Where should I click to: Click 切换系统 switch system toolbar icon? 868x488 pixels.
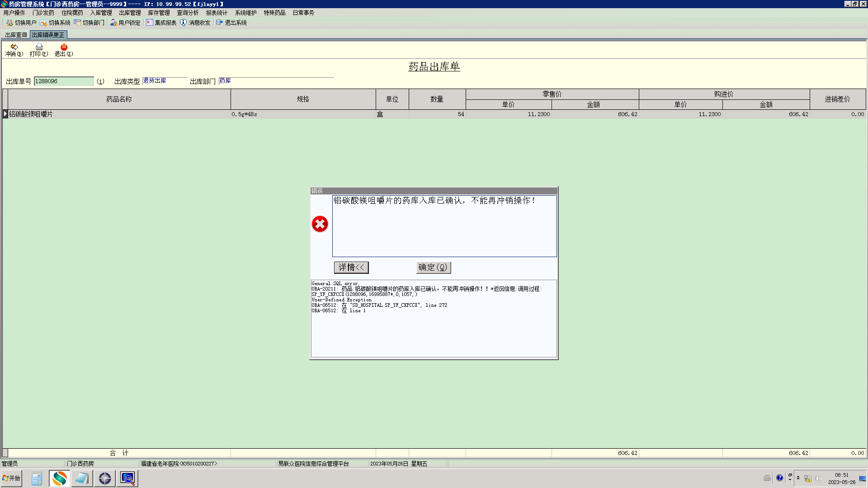coord(55,23)
